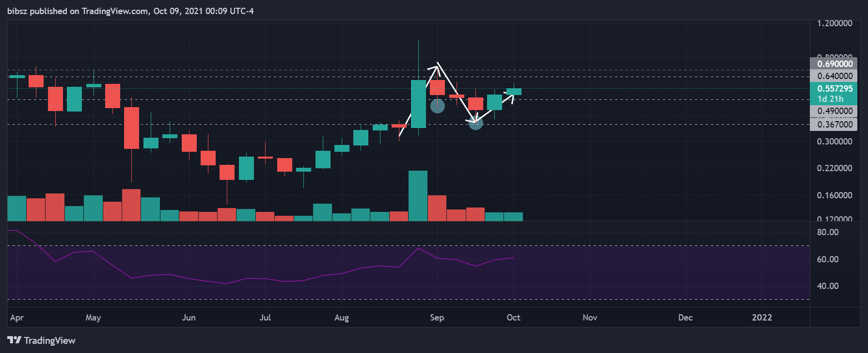Click the 0.300000 price axis label
The height and width of the screenshot is (353, 868).
[x=835, y=142]
